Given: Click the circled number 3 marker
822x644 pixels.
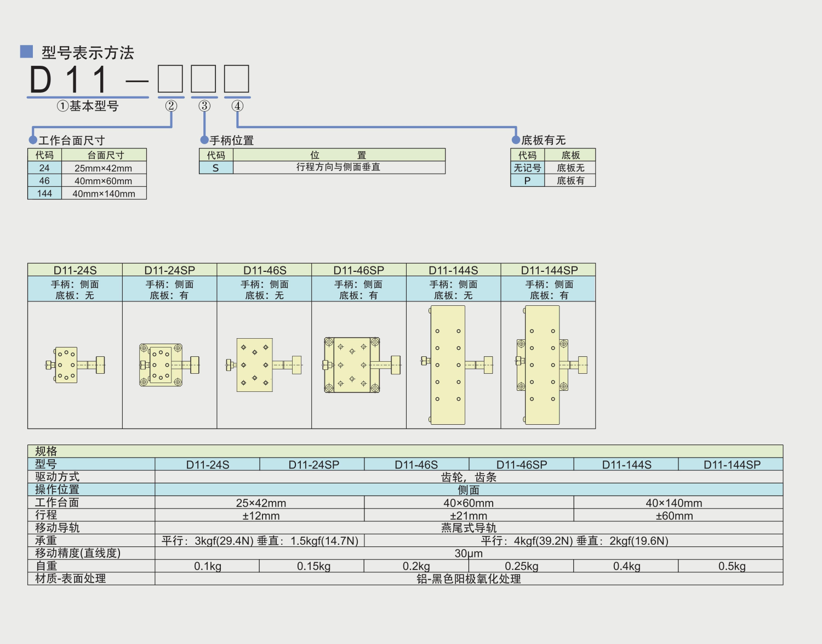Looking at the screenshot, I should (204, 106).
